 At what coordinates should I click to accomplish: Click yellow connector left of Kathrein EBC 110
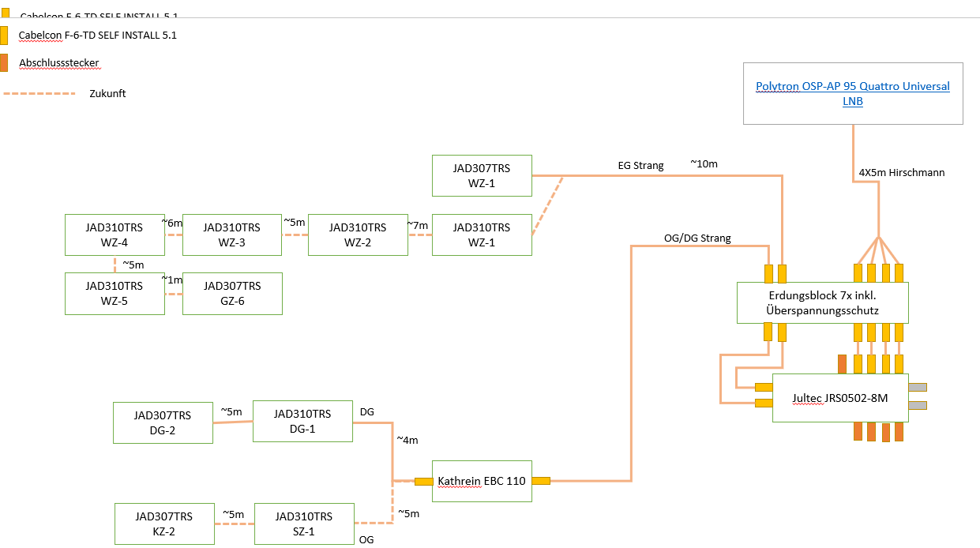pyautogui.click(x=424, y=481)
